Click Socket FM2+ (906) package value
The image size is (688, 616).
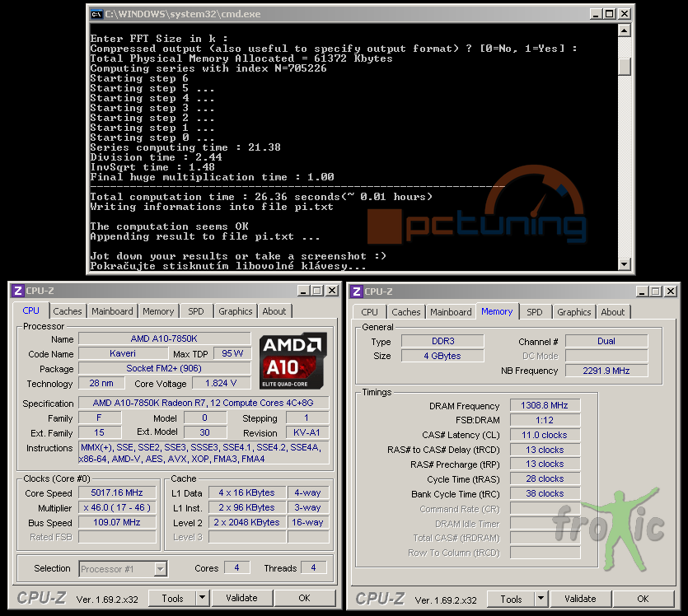pos(164,368)
